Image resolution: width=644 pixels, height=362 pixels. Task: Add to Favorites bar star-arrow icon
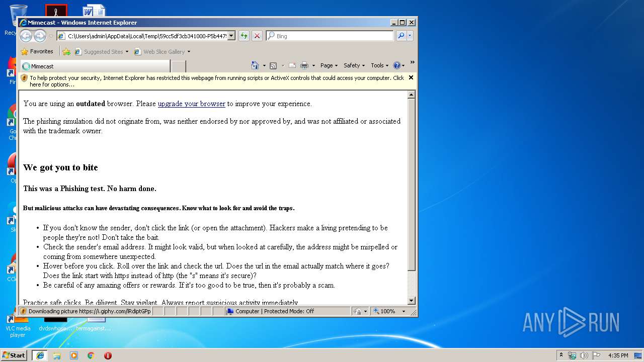(66, 51)
